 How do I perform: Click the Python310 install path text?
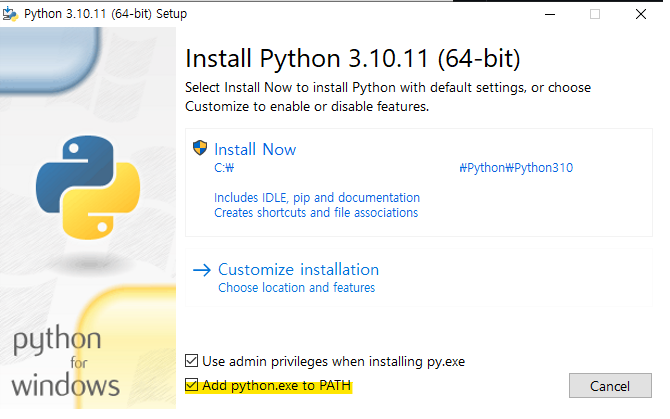[516, 168]
